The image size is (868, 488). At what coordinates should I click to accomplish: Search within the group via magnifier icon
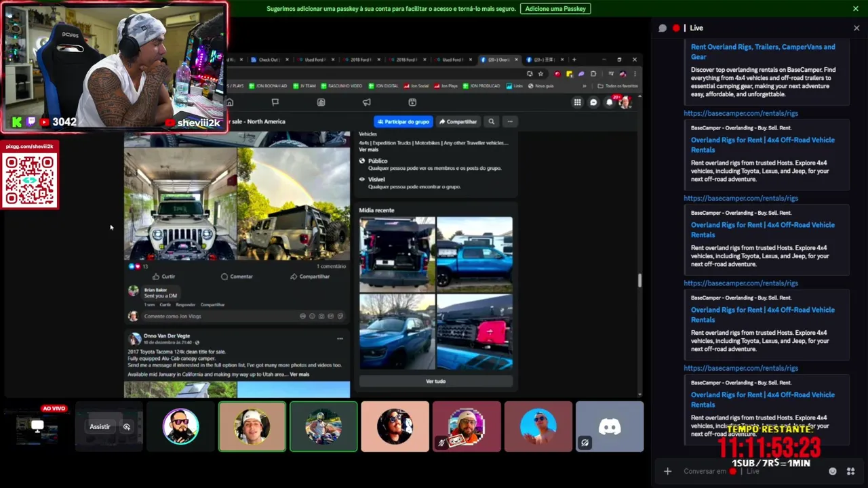click(492, 121)
